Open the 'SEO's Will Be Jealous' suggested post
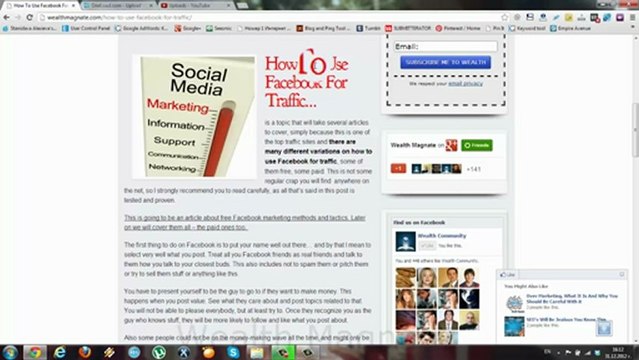639x360 pixels. 566,320
